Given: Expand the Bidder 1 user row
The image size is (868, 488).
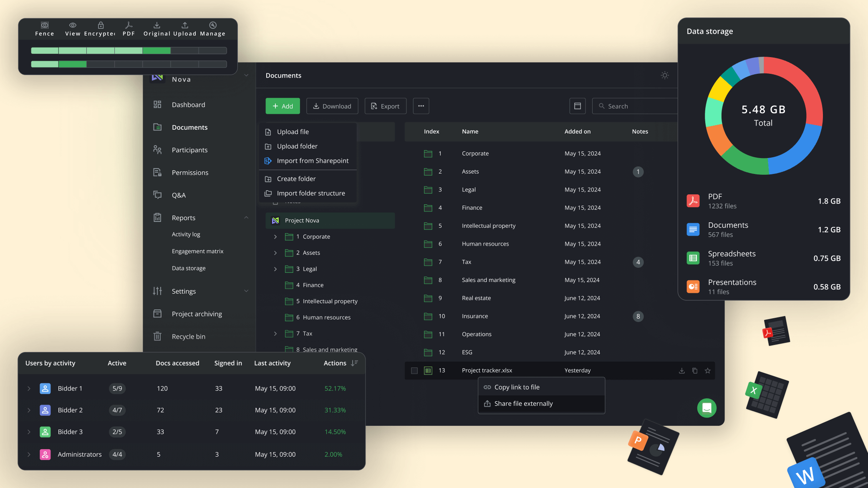Looking at the screenshot, I should click(x=29, y=388).
